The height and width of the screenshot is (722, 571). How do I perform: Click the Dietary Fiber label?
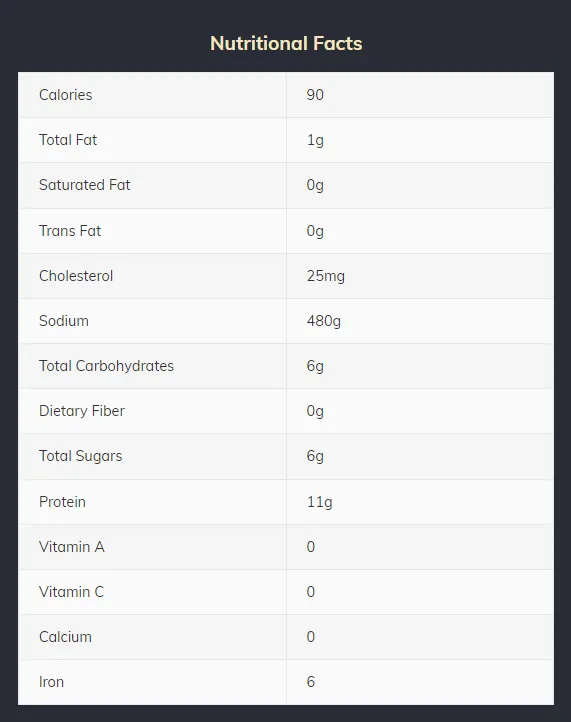[82, 411]
